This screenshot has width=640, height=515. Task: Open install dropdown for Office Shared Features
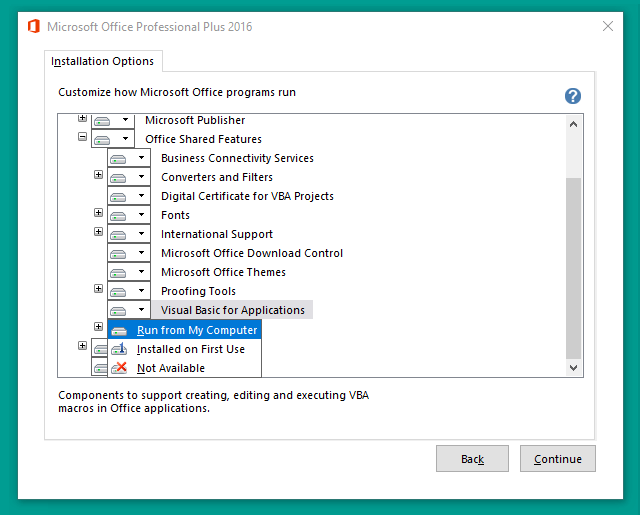[x=113, y=139]
